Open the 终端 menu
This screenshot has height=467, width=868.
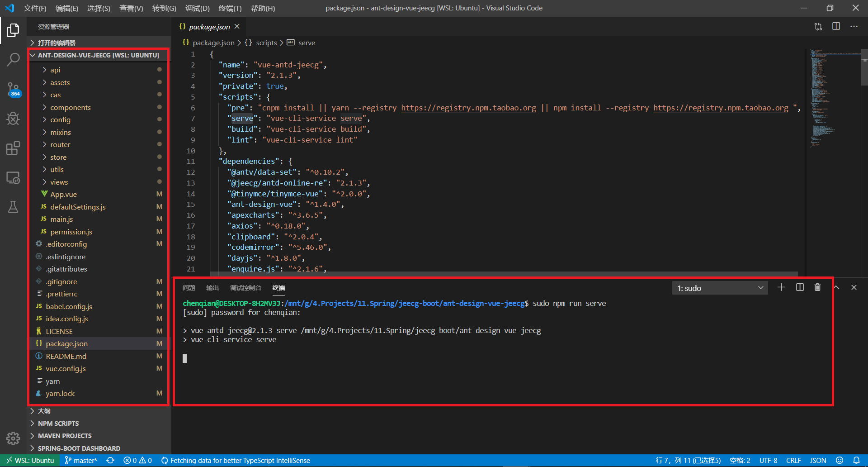(230, 8)
